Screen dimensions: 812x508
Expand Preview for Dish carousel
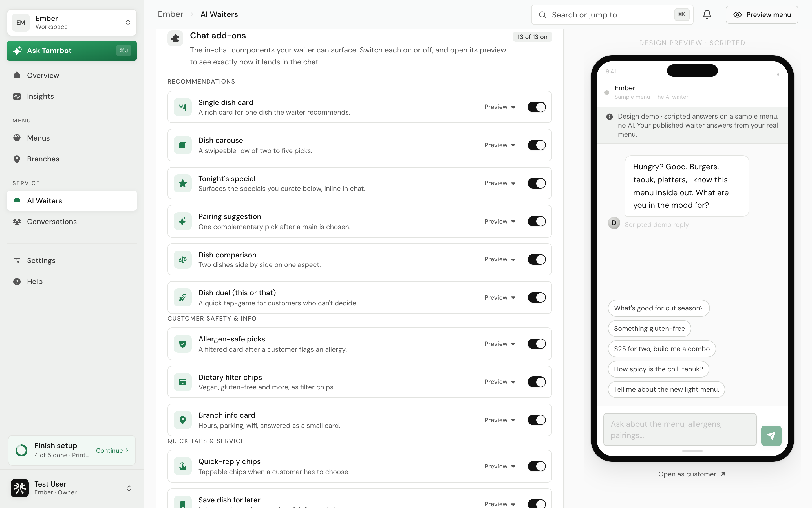500,145
